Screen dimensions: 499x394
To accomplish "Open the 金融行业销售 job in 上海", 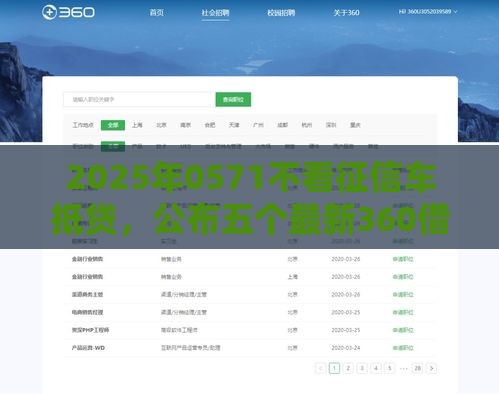I will click(x=87, y=277).
